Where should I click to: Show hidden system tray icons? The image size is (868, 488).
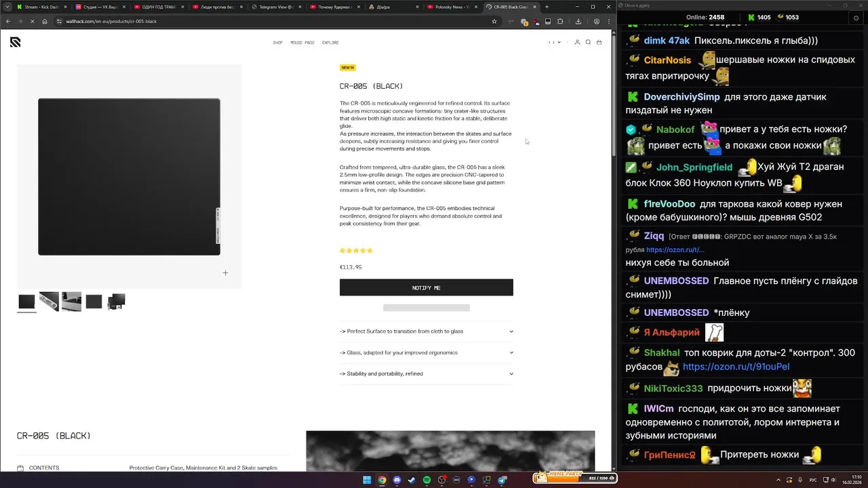(x=778, y=480)
